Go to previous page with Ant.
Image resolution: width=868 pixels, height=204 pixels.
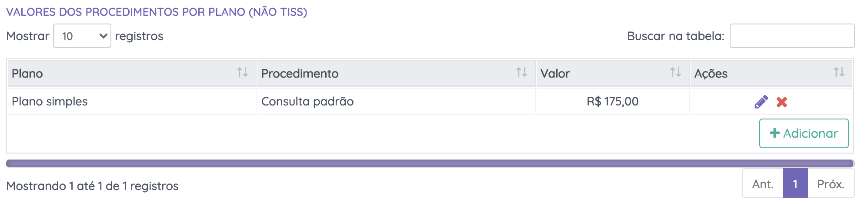point(763,184)
